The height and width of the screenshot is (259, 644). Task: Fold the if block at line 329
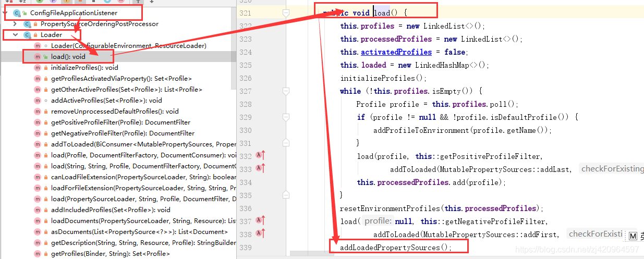click(x=286, y=117)
